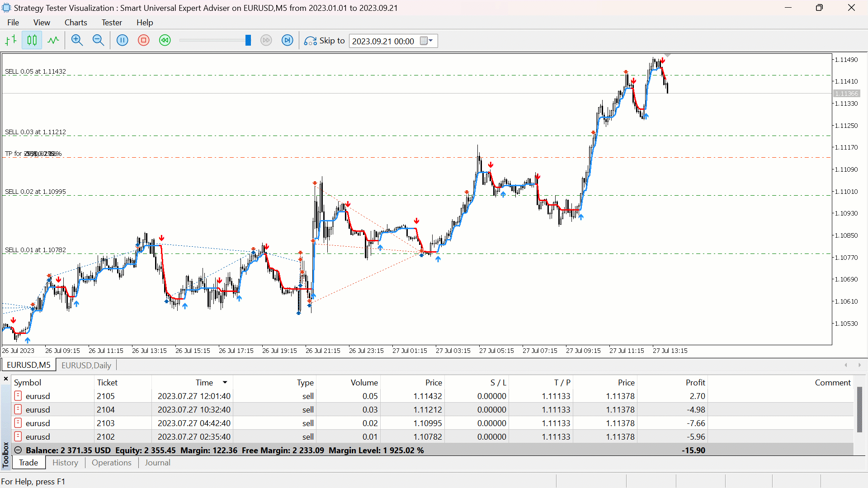Switch to line chart mode

[x=53, y=41]
